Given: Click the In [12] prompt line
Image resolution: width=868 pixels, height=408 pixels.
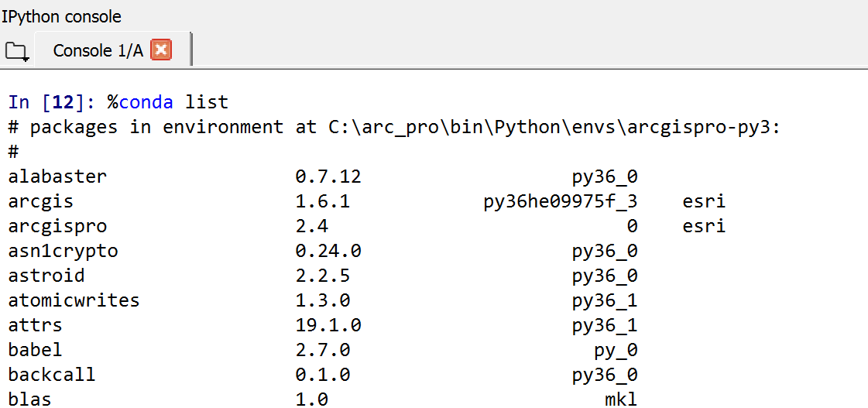Looking at the screenshot, I should point(118,102).
